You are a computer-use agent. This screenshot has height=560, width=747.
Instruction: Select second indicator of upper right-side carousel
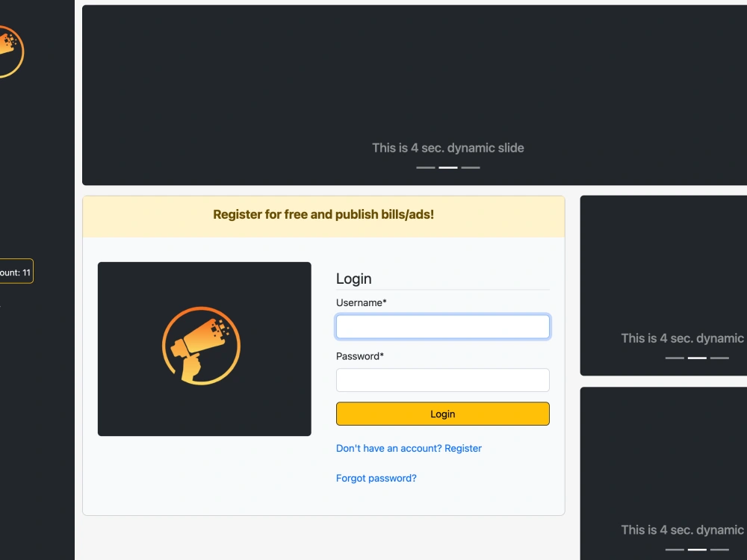click(x=697, y=358)
